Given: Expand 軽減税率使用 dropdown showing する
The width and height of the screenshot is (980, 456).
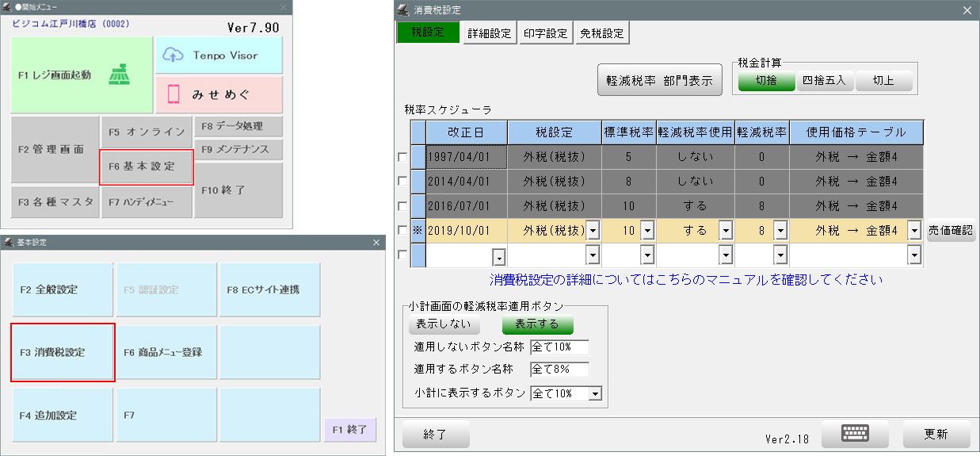Looking at the screenshot, I should (x=725, y=231).
